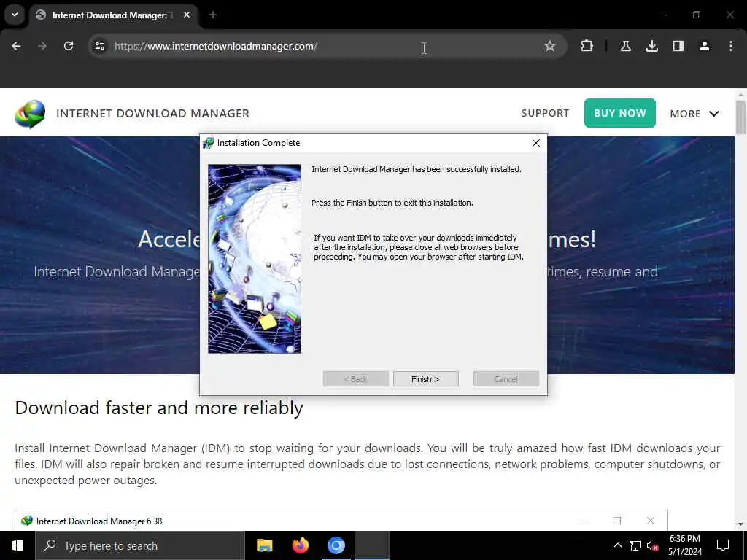Click the page vertical scrollbar
The height and width of the screenshot is (560, 747).
coord(740,117)
